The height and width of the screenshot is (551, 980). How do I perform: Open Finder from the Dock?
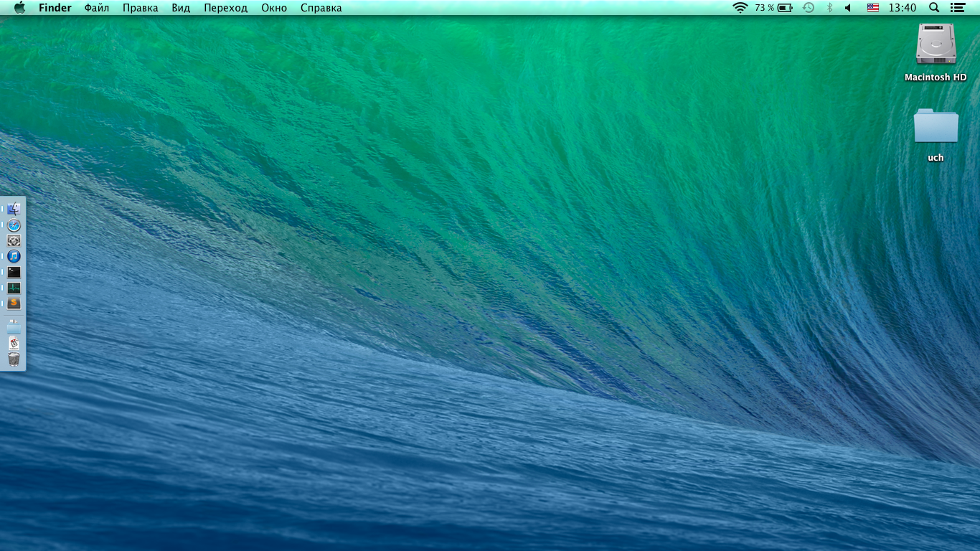click(14, 209)
